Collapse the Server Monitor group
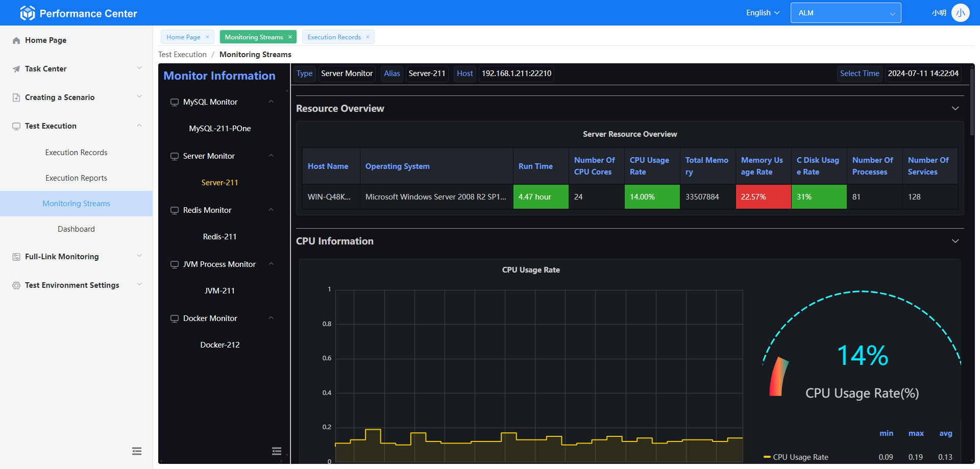Viewport: 980px width, 469px height. coord(271,156)
